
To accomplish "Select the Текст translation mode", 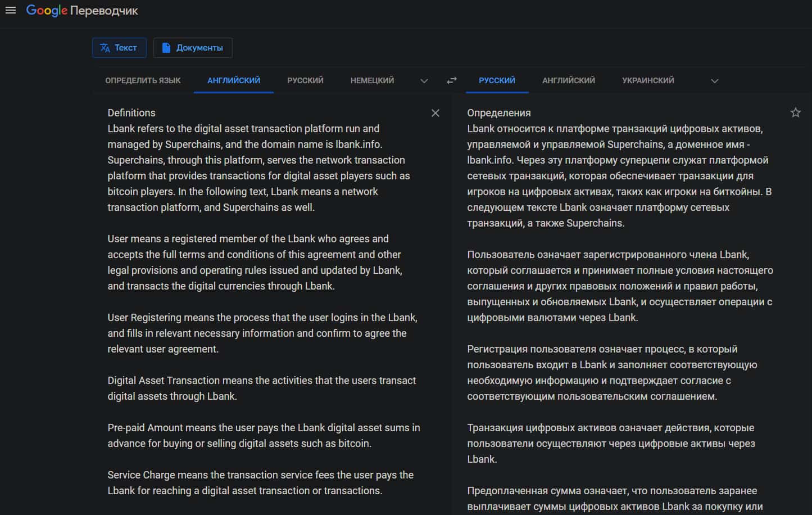I will 119,48.
